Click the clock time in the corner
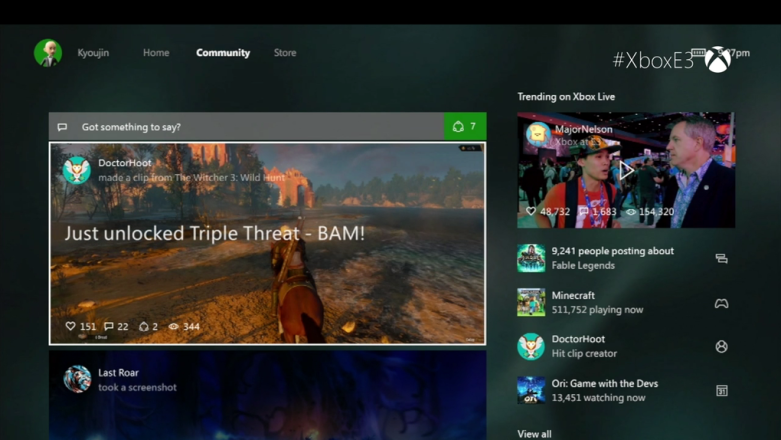 735,53
